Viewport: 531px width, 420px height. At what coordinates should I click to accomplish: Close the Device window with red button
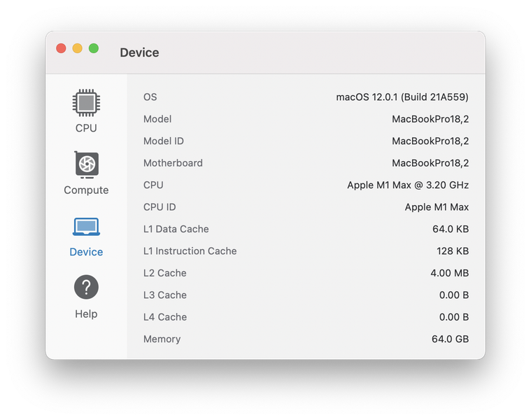coord(61,48)
